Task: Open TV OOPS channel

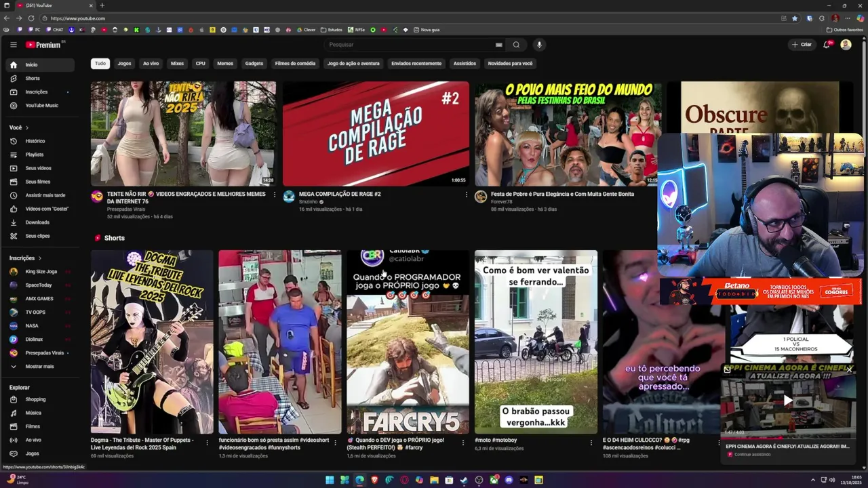Action: (x=41, y=312)
